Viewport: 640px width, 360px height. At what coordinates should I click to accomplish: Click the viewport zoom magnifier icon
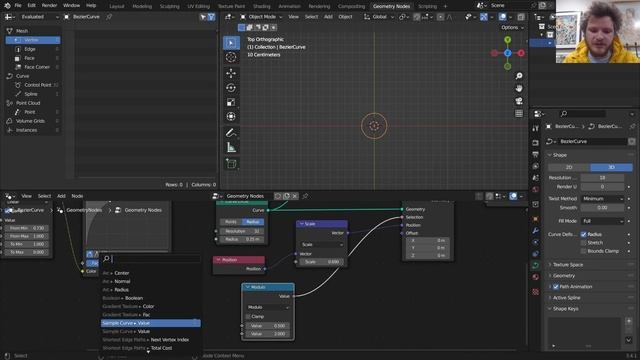(519, 76)
